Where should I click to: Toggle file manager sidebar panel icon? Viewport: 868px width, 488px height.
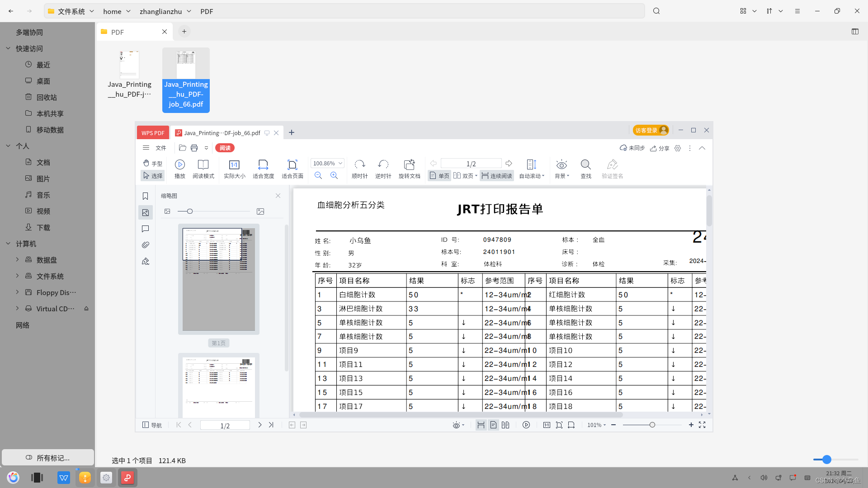point(855,31)
